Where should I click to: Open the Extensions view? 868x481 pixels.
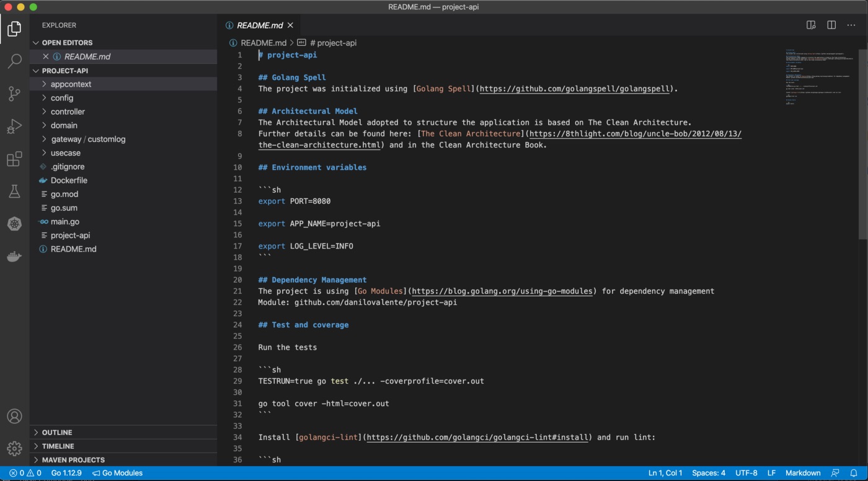(x=14, y=159)
